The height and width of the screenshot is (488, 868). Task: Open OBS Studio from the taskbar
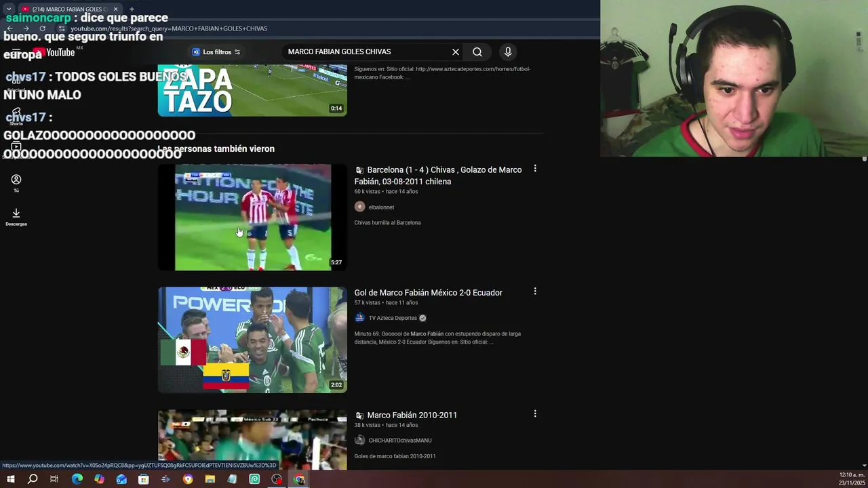click(277, 479)
